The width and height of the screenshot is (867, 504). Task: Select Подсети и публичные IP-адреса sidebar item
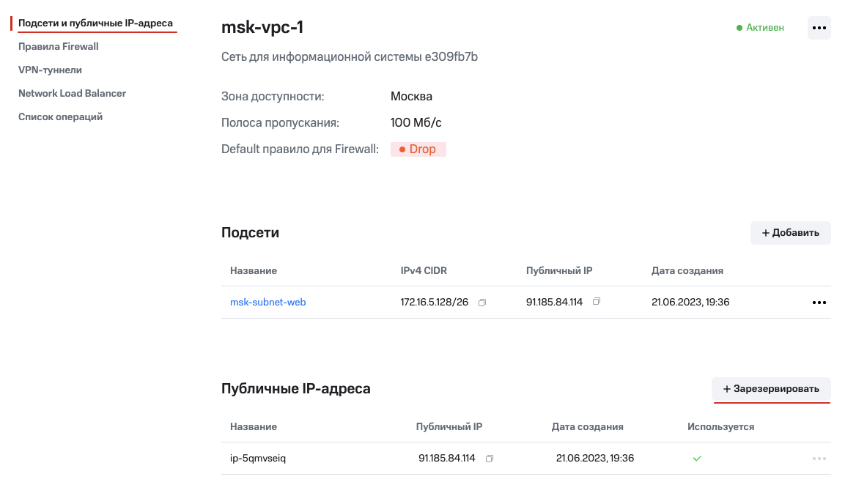(x=95, y=23)
